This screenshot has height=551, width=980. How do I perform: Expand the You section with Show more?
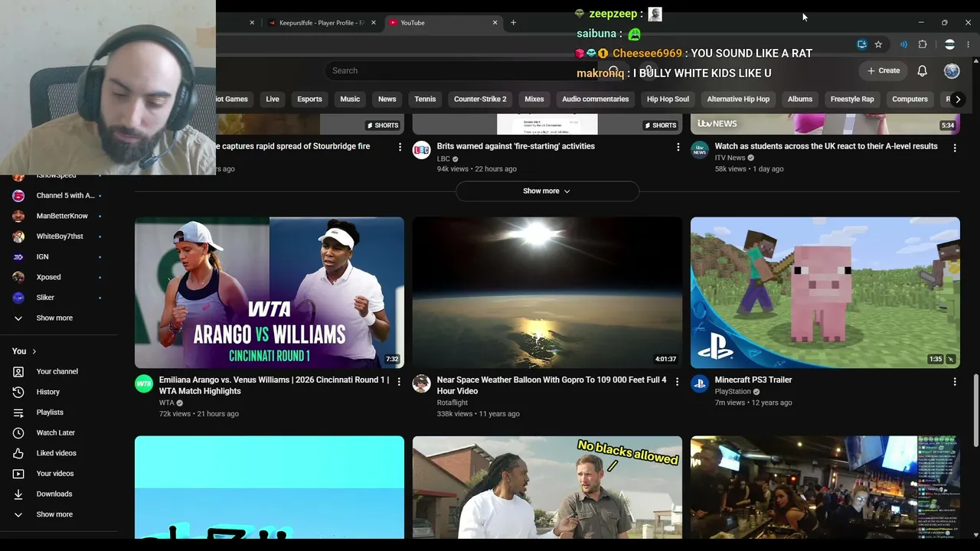coord(58,514)
